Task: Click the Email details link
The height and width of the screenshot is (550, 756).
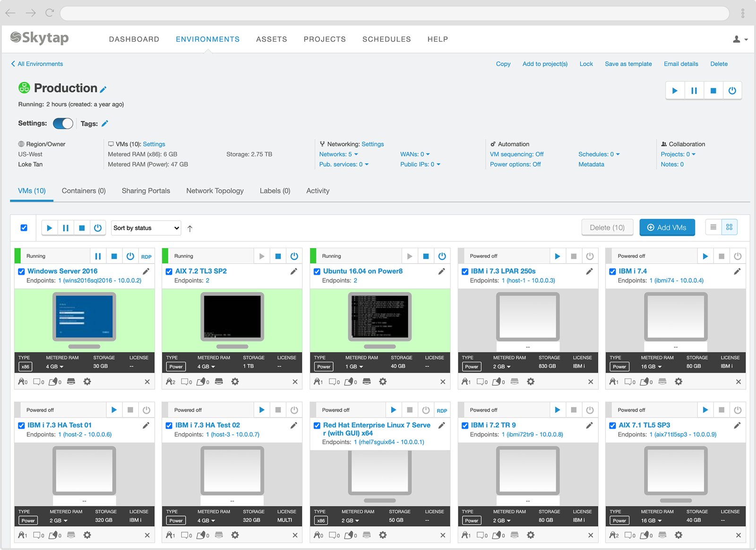Action: pyautogui.click(x=681, y=64)
